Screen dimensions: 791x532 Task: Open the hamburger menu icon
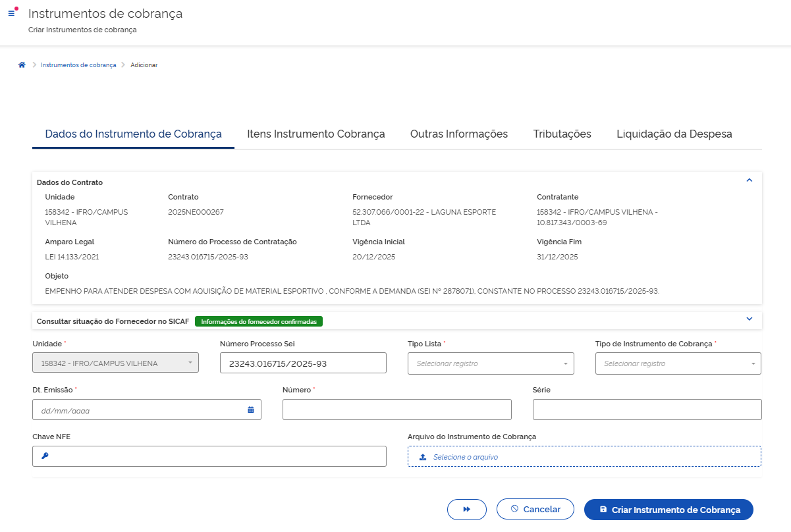[x=11, y=13]
